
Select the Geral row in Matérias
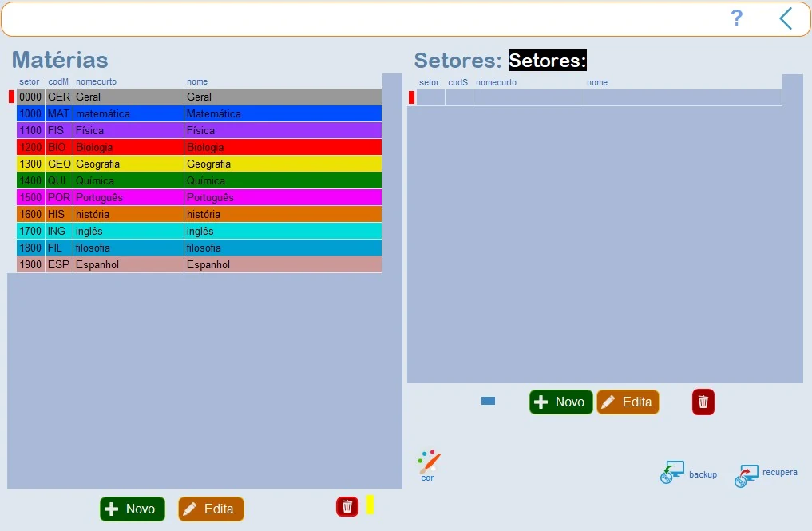tap(200, 97)
